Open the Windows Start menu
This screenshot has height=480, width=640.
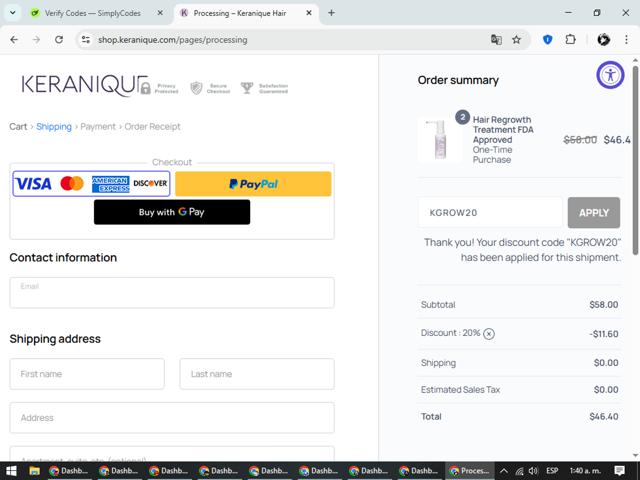coord(11,471)
